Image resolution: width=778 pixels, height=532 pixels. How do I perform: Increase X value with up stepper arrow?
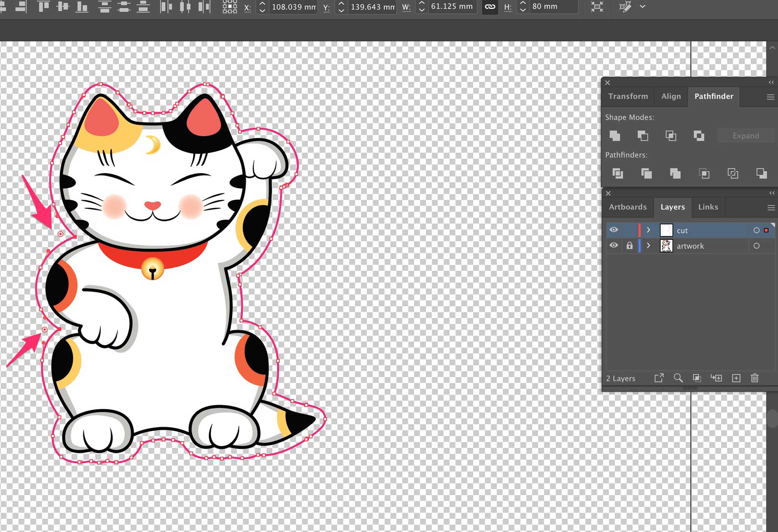262,3
